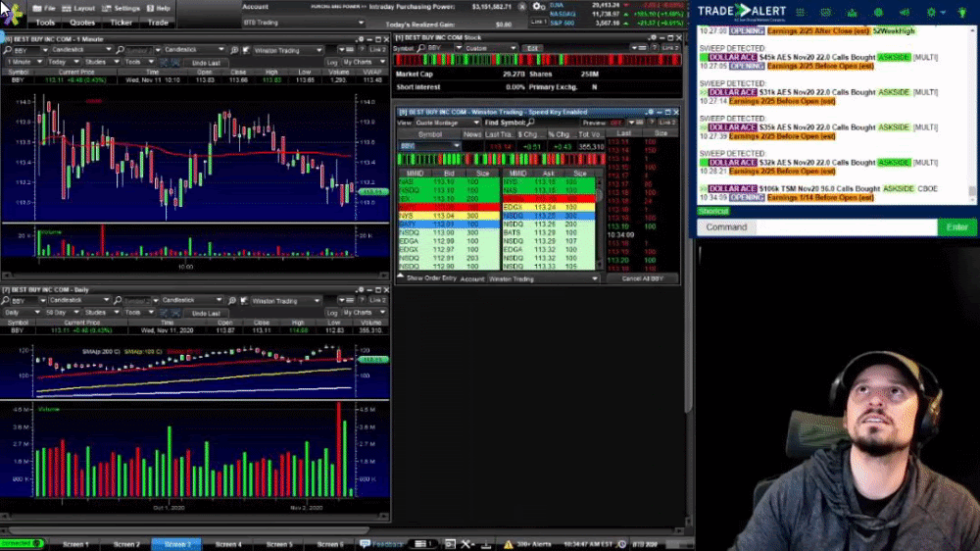Click Trade Alert settings gear icon
980x551 pixels.
coord(931,12)
